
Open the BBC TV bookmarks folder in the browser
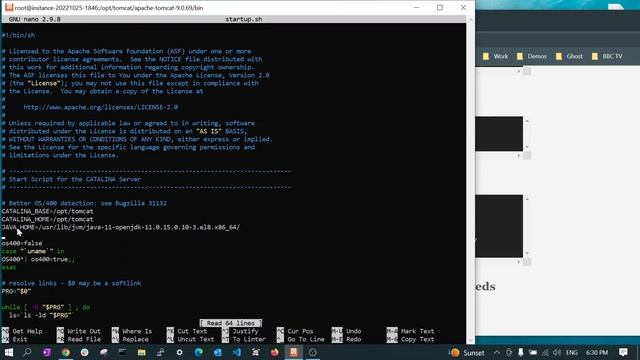coord(607,56)
